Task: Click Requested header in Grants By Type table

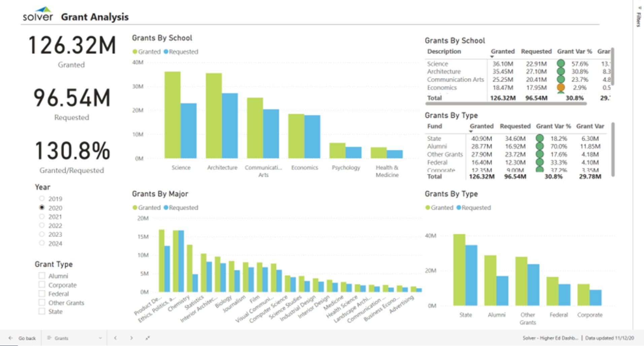Action: [515, 126]
